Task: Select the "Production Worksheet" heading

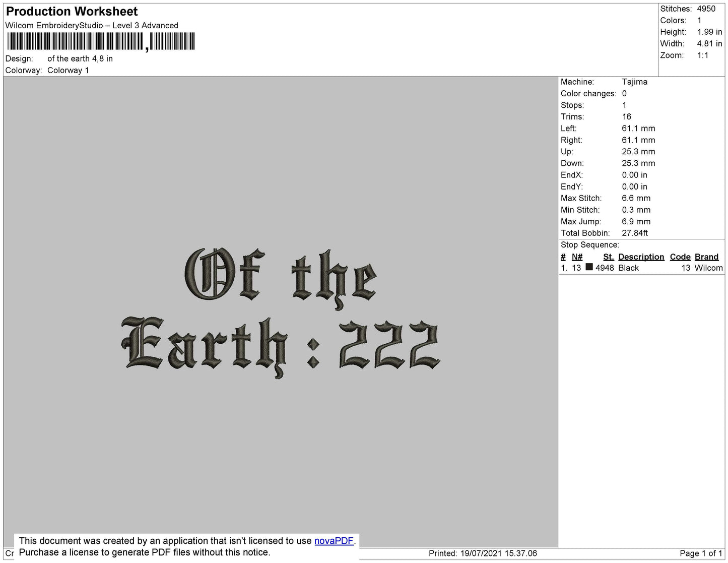Action: [x=72, y=11]
